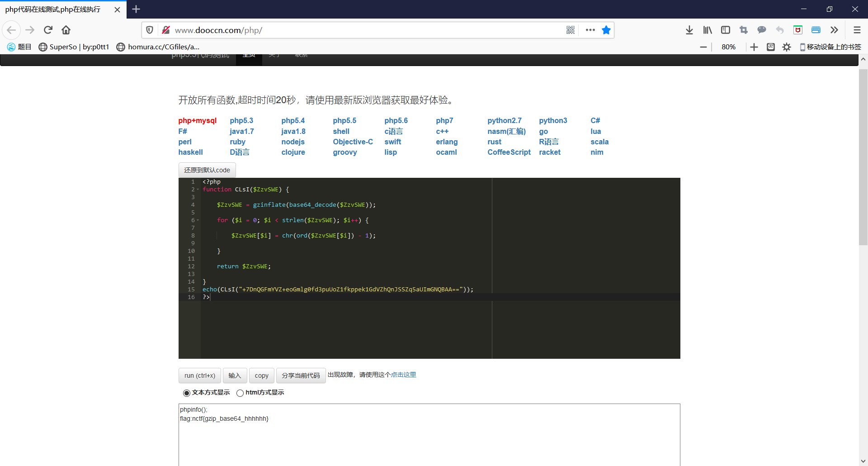Open the SuperSo bookmark
868x466 pixels.
tap(74, 47)
